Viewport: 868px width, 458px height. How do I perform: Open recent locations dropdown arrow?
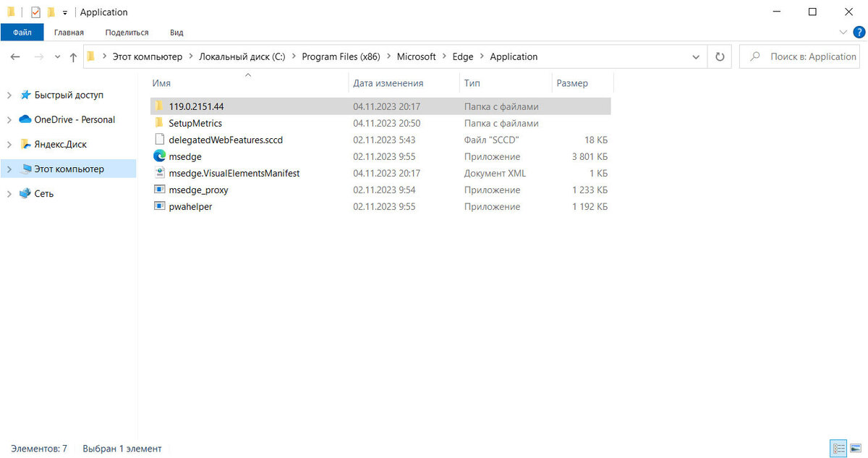57,56
